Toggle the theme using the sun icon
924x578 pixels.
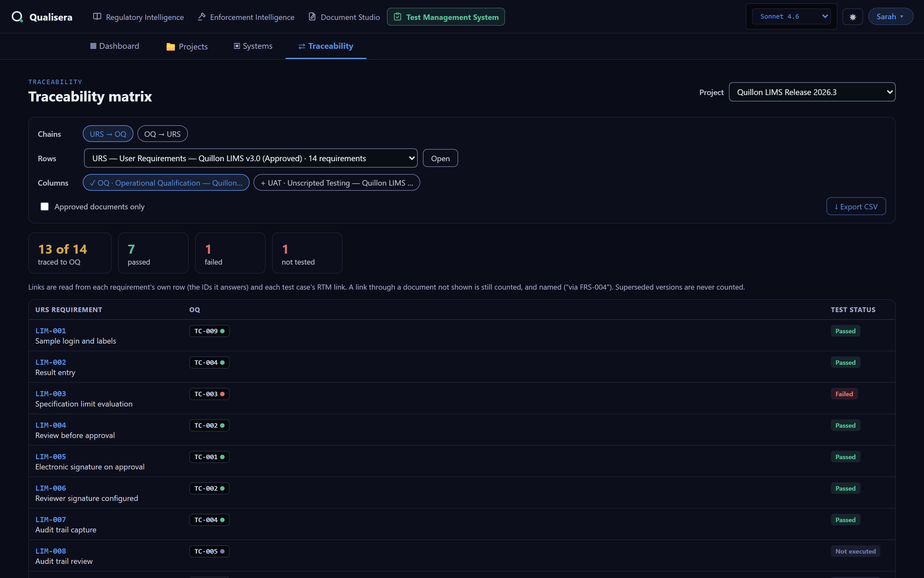click(852, 17)
